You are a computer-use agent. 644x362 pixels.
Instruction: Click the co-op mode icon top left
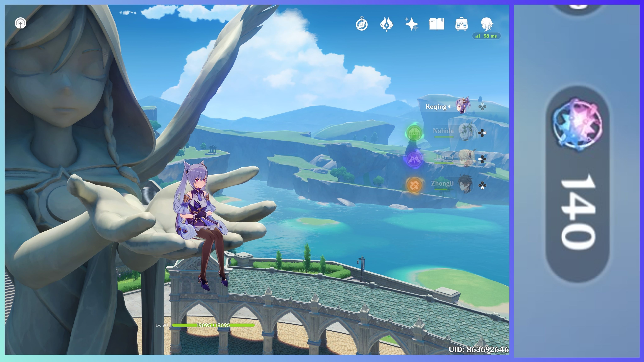(x=20, y=23)
